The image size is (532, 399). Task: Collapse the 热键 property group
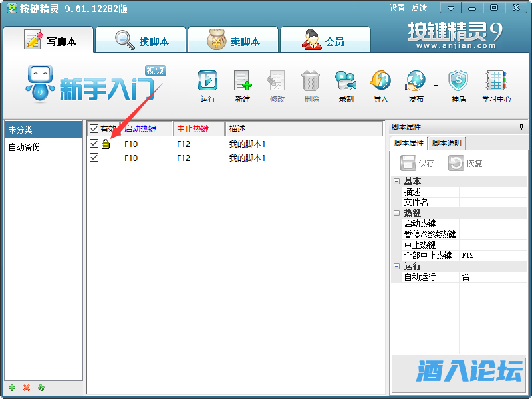point(396,213)
